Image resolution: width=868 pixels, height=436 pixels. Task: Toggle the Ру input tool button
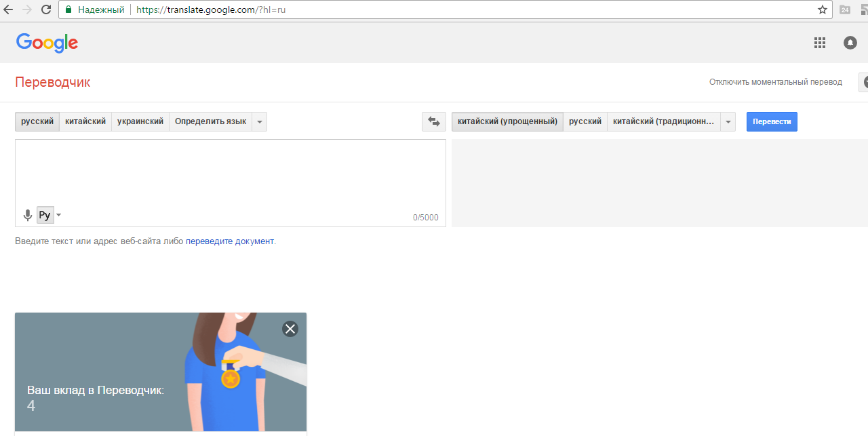pos(45,215)
